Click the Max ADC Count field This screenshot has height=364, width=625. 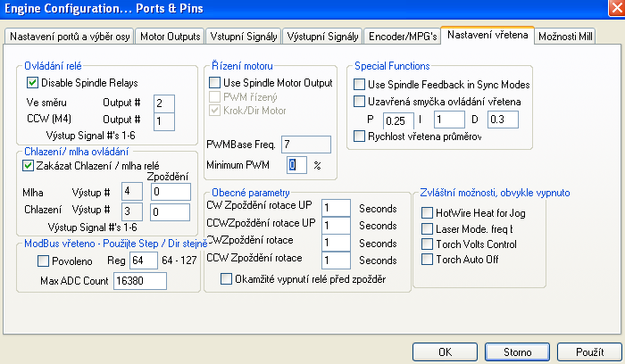point(141,281)
